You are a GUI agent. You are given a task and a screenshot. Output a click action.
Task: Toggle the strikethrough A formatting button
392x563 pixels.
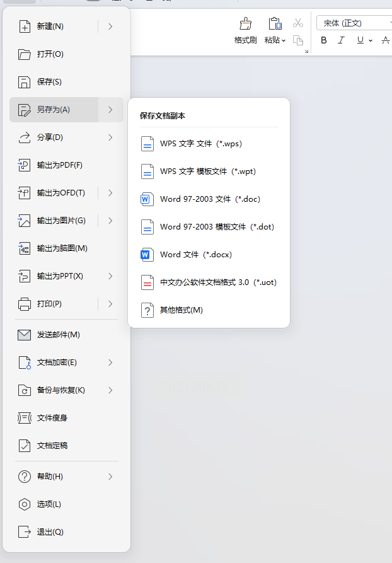coord(386,40)
